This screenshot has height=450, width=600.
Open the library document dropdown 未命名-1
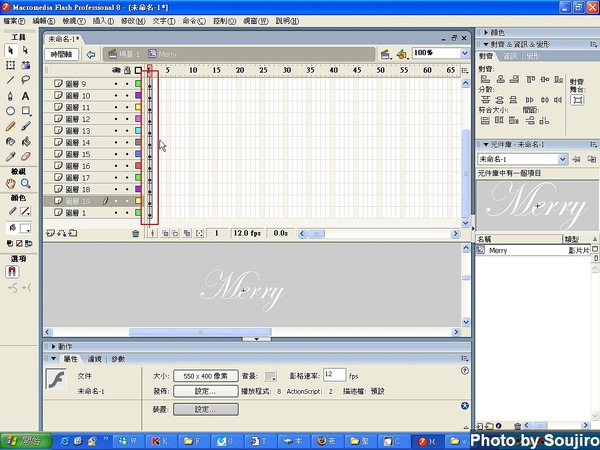coord(562,159)
